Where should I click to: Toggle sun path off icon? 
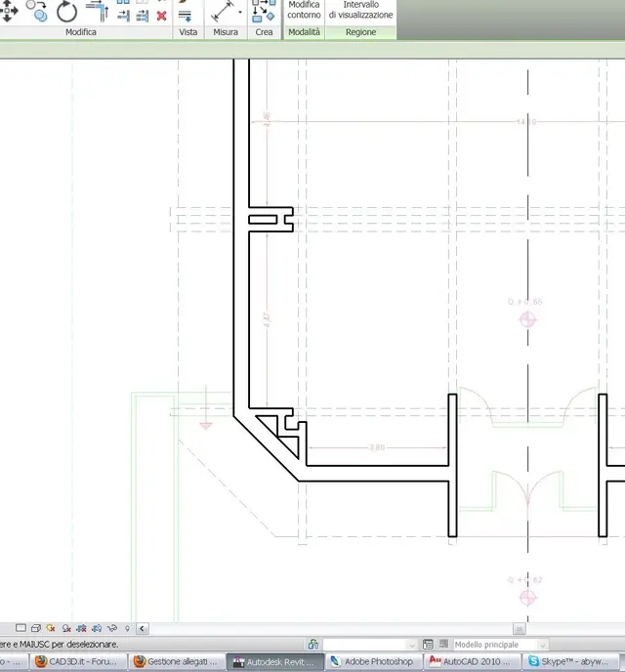coord(51,628)
